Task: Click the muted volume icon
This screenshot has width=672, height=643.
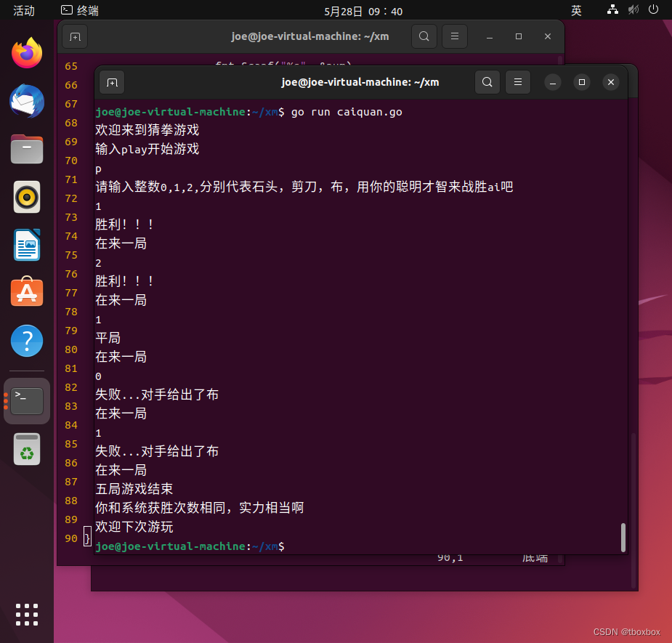Action: tap(633, 9)
